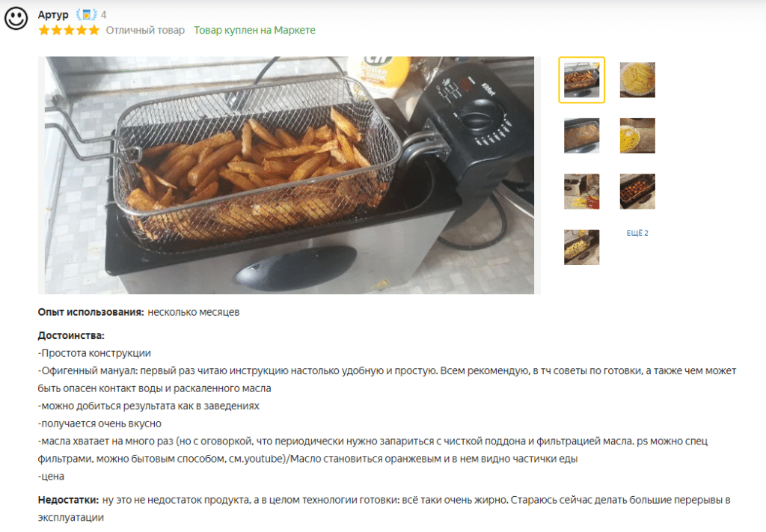Click the first star of the rating
This screenshot has width=766, height=532.
click(x=44, y=30)
